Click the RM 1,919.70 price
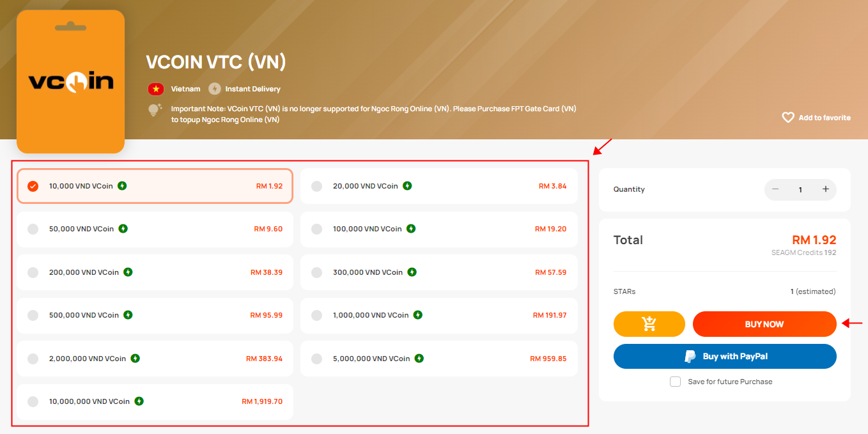This screenshot has width=868, height=434. pyautogui.click(x=262, y=401)
